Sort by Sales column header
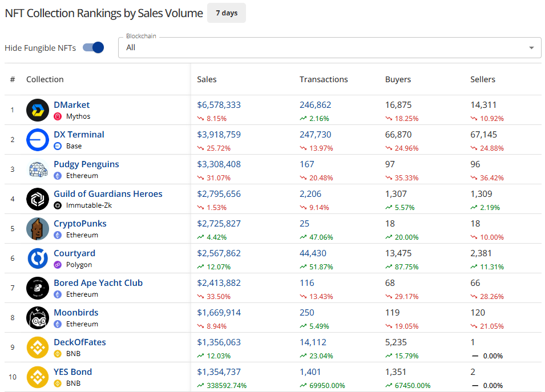This screenshot has height=392, width=545. coord(207,79)
